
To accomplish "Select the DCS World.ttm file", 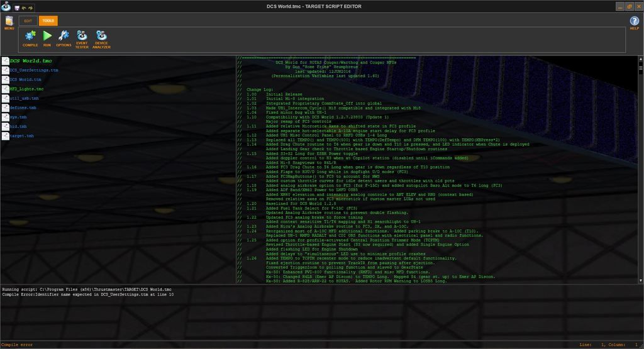I will (25, 80).
